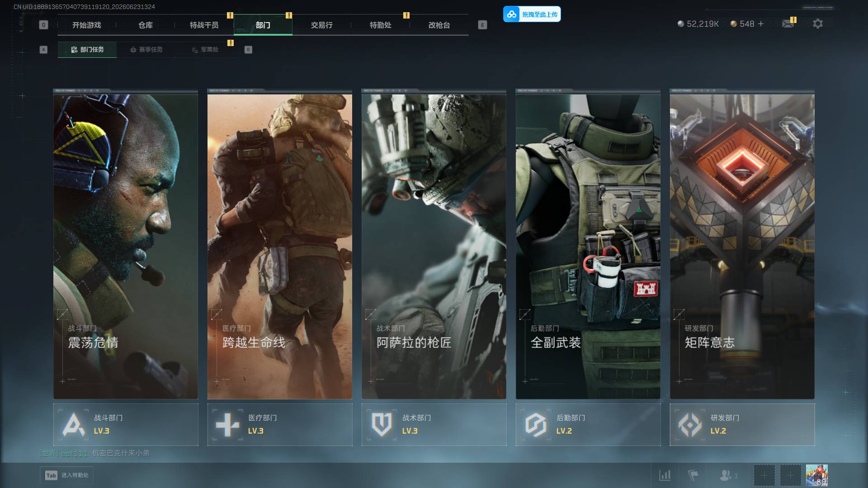Open the 军需处 sub-tab
The width and height of the screenshot is (868, 488).
pos(205,50)
